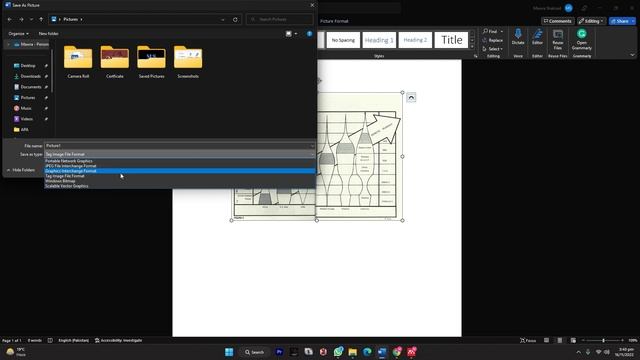
Task: Open the Screenshots folder
Action: click(188, 62)
